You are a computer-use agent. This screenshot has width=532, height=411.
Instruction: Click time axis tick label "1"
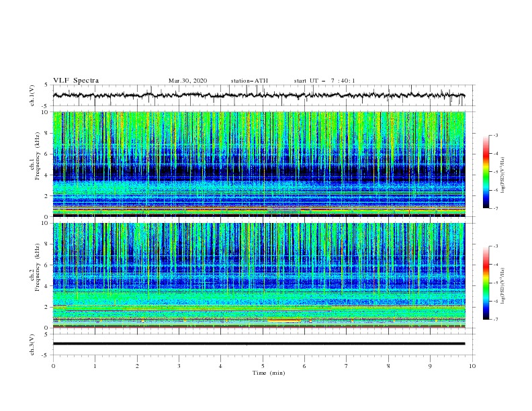(95, 366)
